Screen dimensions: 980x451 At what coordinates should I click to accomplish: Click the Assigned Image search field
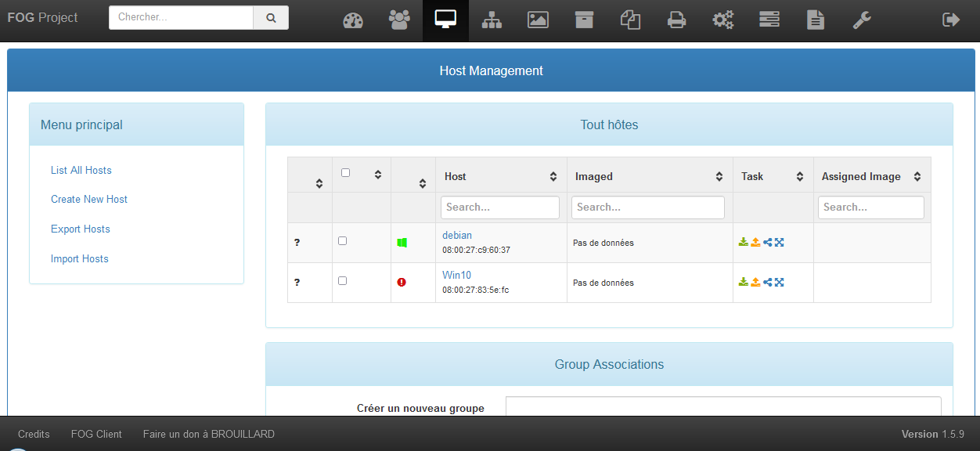point(871,207)
